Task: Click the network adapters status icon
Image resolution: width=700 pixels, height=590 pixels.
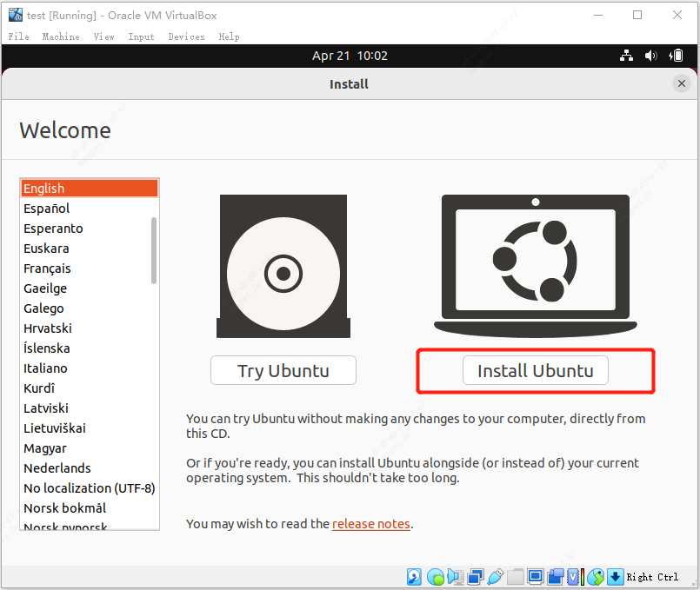Action: pos(476,577)
